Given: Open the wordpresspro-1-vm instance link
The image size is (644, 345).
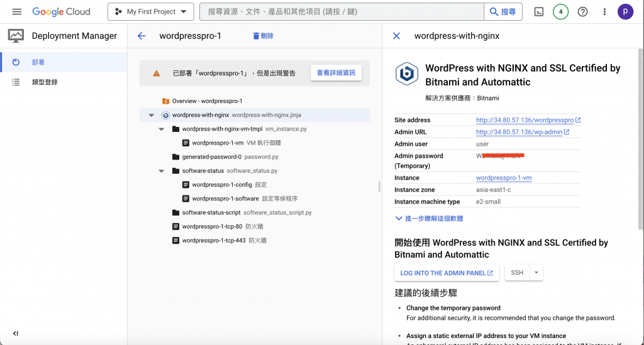Looking at the screenshot, I should [x=504, y=178].
